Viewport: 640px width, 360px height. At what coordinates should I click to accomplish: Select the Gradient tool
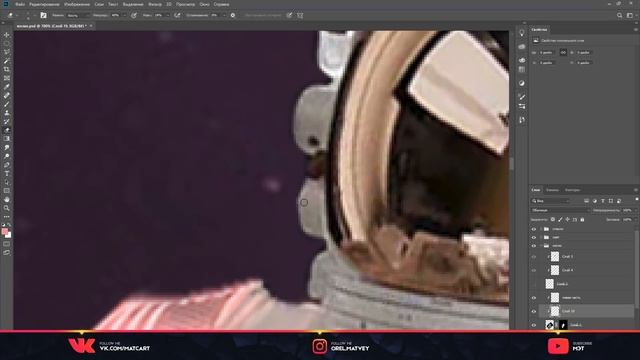coord(7,139)
